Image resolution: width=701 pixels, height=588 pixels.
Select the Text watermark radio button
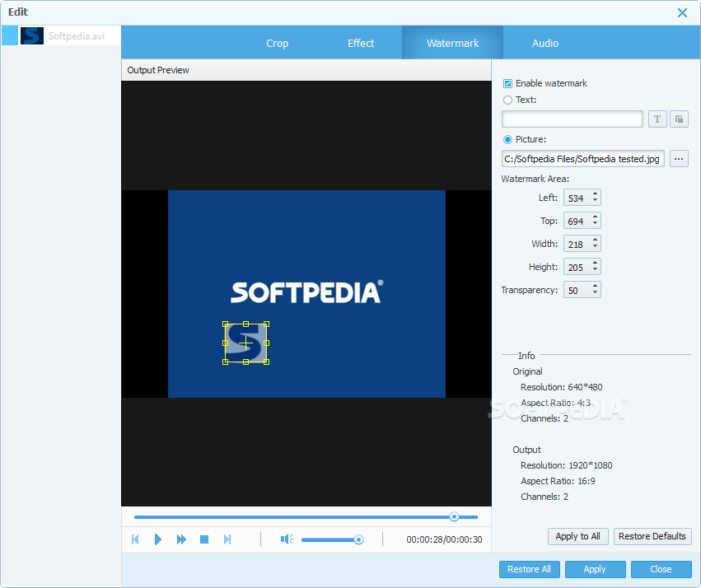tap(507, 100)
